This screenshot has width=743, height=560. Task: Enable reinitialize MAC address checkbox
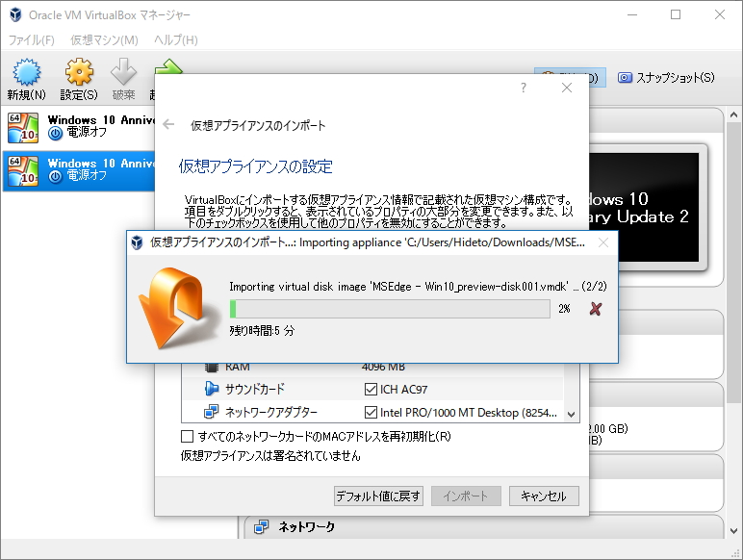coord(187,436)
